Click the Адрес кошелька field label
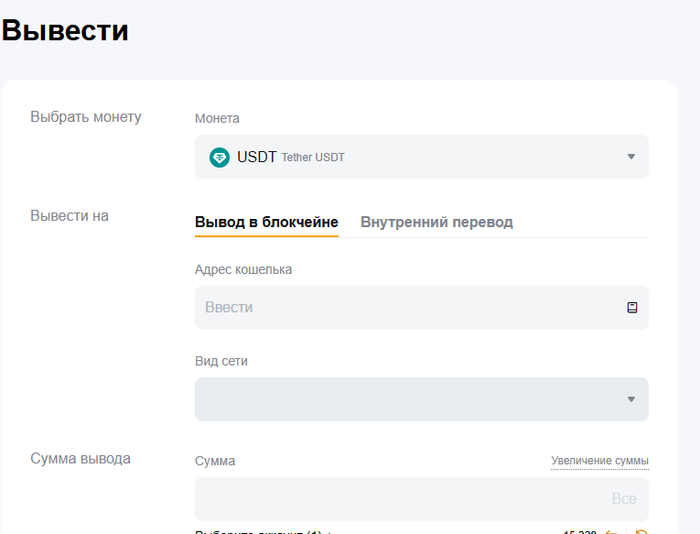Image resolution: width=700 pixels, height=534 pixels. [243, 269]
